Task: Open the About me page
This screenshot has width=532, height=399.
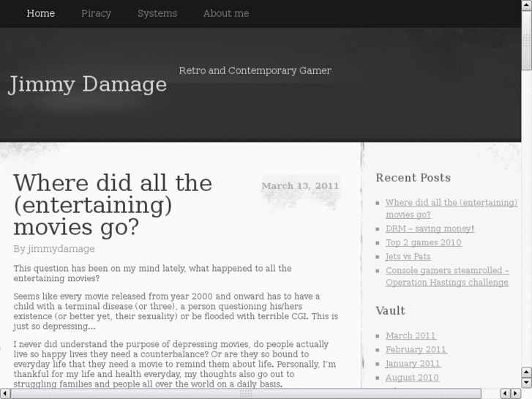Action: point(226,13)
